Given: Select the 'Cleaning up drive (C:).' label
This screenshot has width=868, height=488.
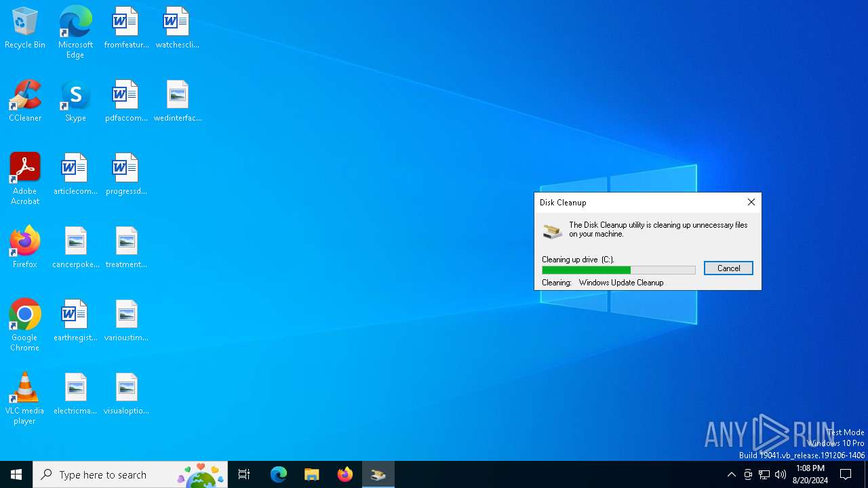Looking at the screenshot, I should [578, 260].
